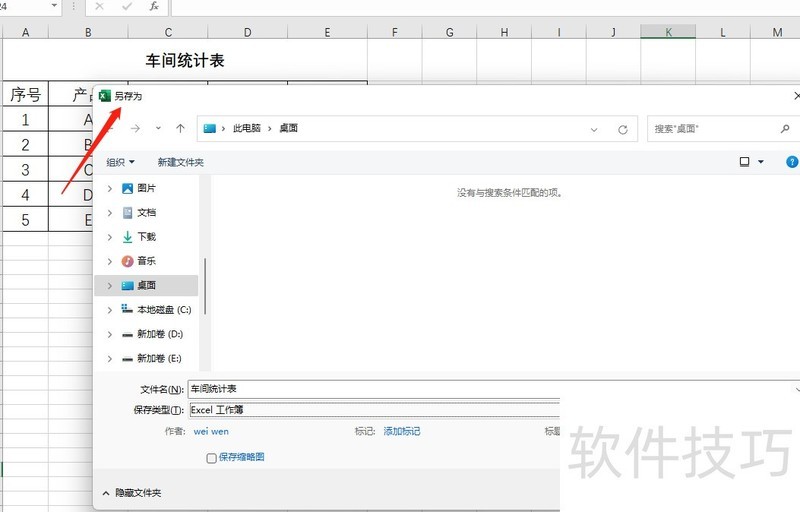The image size is (800, 512).
Task: Expand the 桌面 tree node
Action: [x=110, y=286]
